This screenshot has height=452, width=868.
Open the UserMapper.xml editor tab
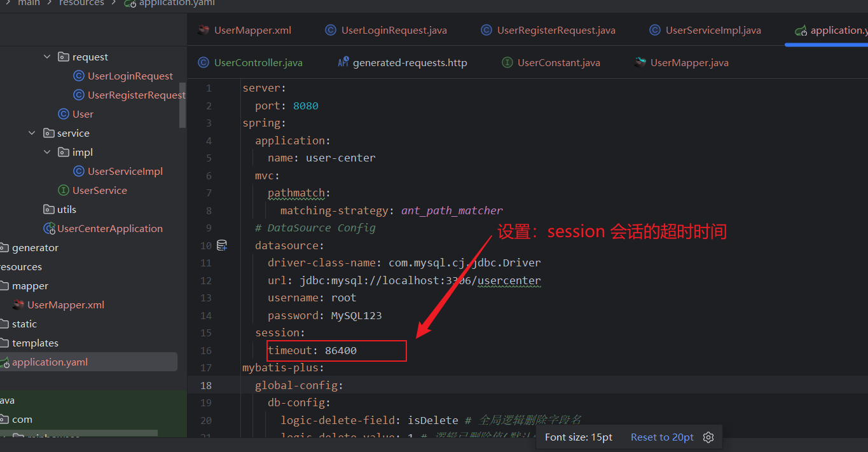[244, 30]
